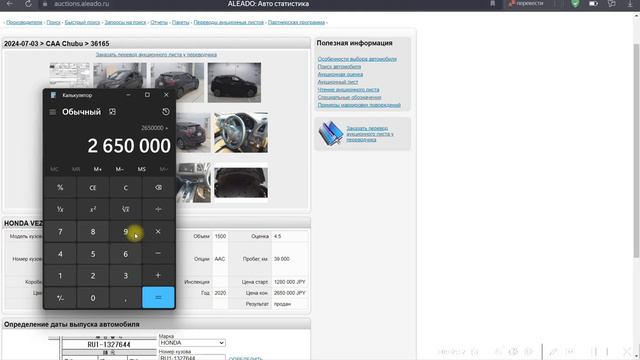This screenshot has width=640, height=360.
Task: Click the CE clear entry key
Action: click(x=93, y=187)
